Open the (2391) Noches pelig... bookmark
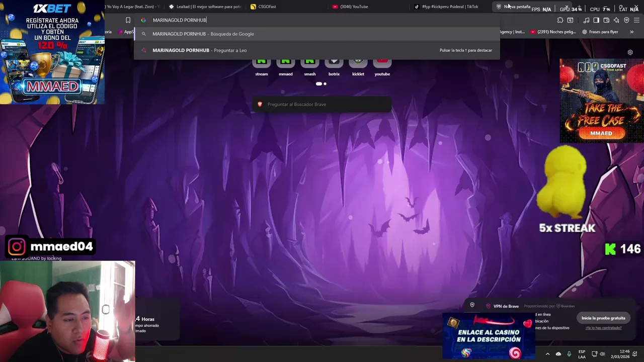The height and width of the screenshot is (362, 644). pyautogui.click(x=553, y=32)
